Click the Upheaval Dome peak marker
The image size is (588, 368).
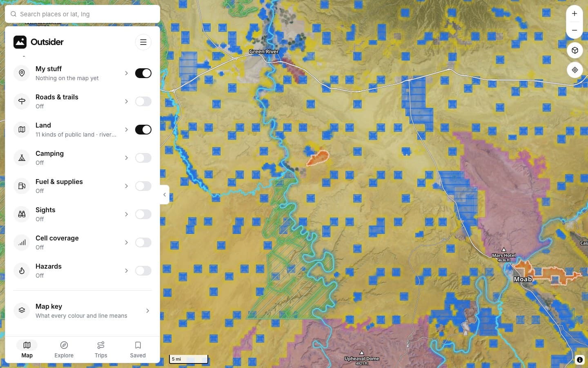(x=362, y=352)
